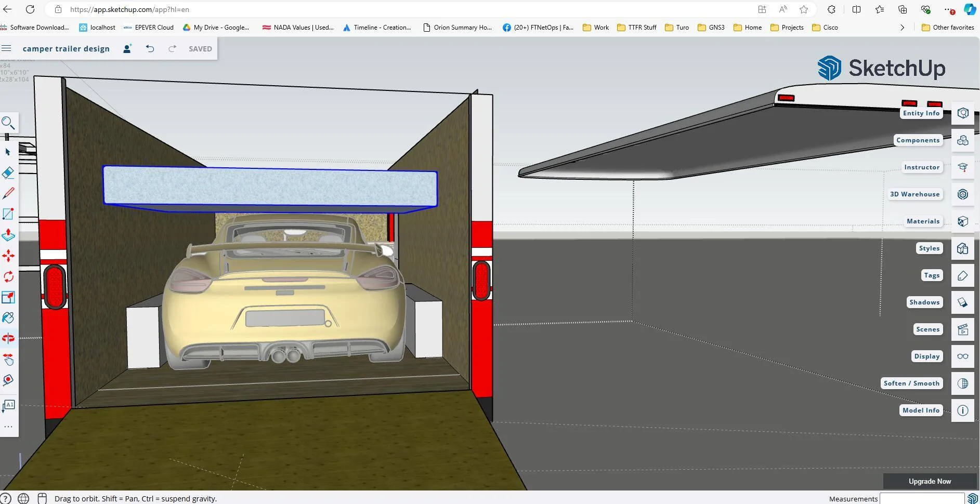The width and height of the screenshot is (980, 504).
Task: Open the help question mark icon
Action: tap(6, 498)
